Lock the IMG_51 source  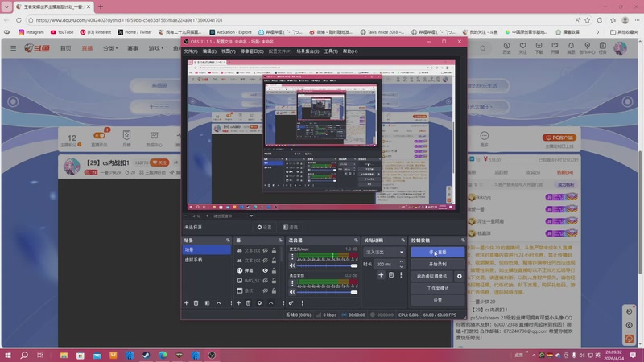coord(274,281)
